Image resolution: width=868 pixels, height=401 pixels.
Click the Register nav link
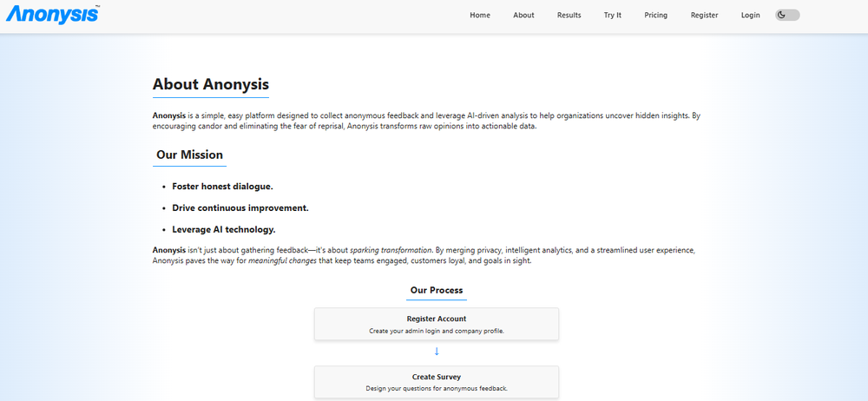tap(704, 15)
